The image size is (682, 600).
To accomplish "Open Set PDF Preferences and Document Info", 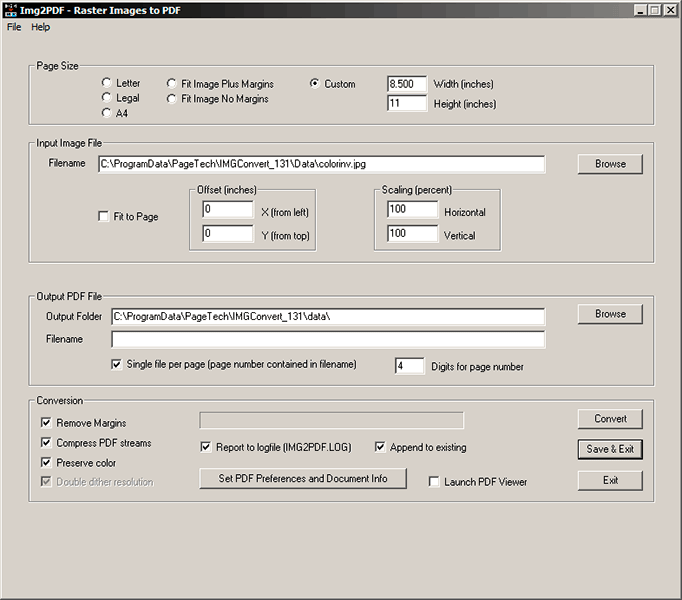I will pyautogui.click(x=303, y=479).
